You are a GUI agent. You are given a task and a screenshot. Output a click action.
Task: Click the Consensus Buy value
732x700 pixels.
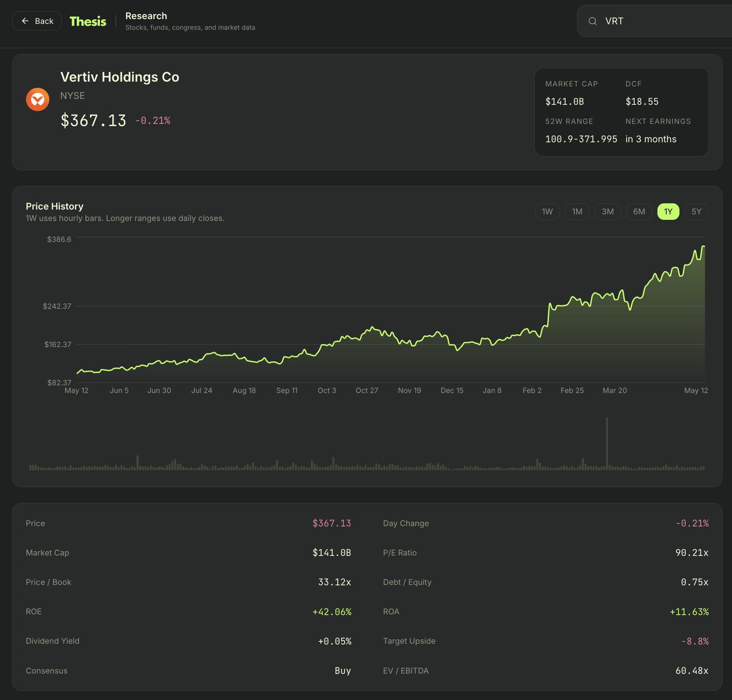(343, 671)
